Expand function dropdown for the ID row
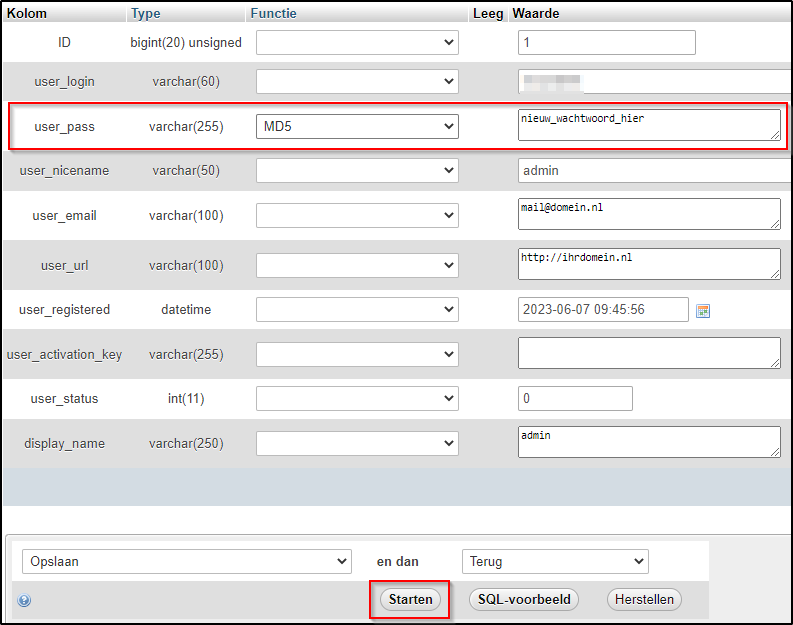 pos(357,43)
